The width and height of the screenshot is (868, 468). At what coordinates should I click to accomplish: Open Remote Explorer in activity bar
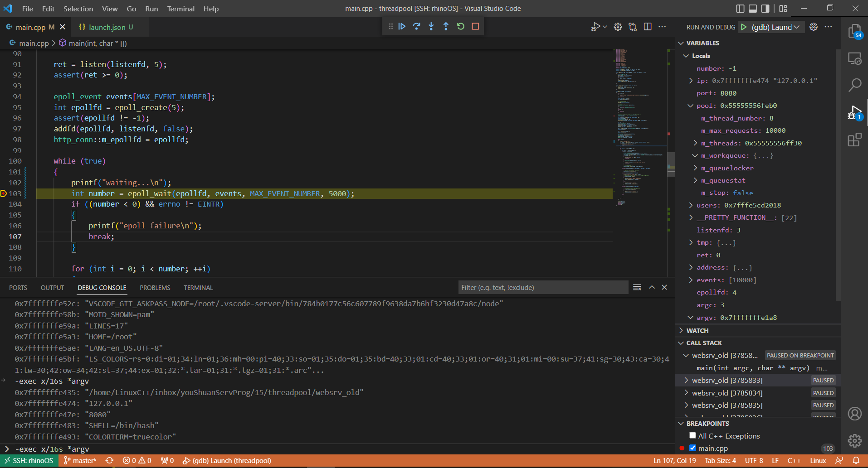point(855,58)
